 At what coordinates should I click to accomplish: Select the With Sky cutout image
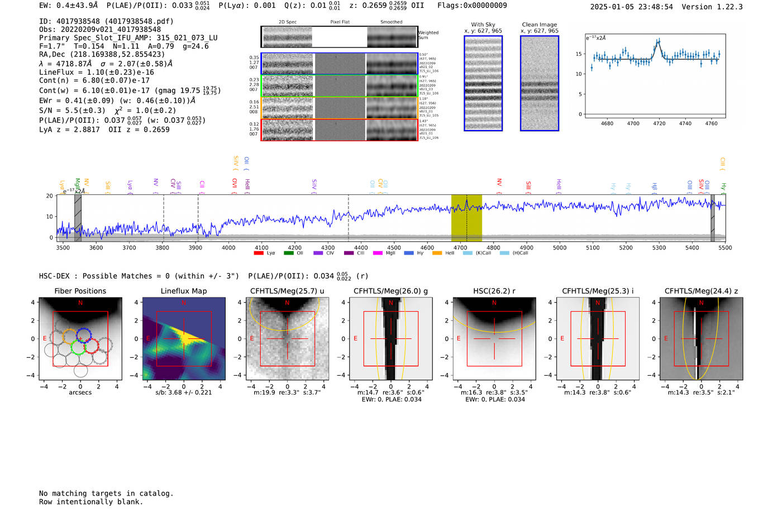pos(483,83)
